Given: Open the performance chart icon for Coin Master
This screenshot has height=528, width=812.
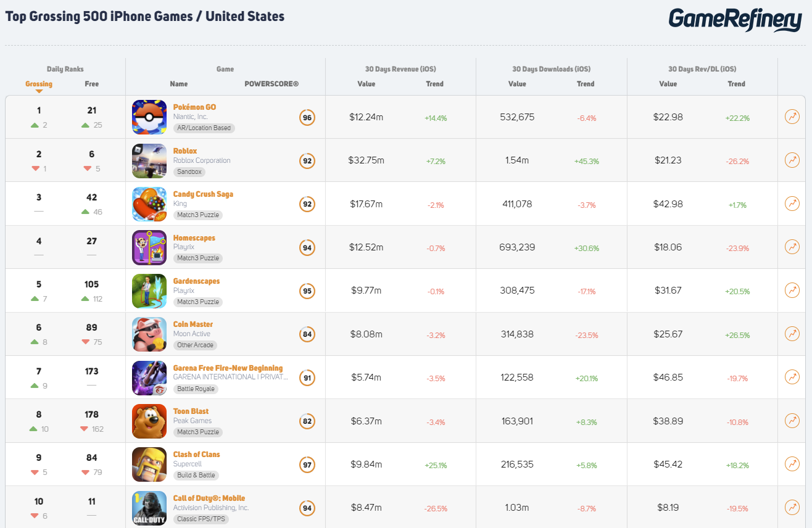Looking at the screenshot, I should tap(792, 334).
